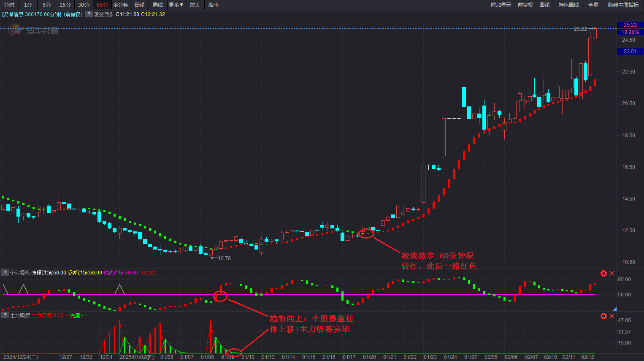This screenshot has width=644, height=361.
Task: Select the 15分 timeframe
Action: click(65, 5)
